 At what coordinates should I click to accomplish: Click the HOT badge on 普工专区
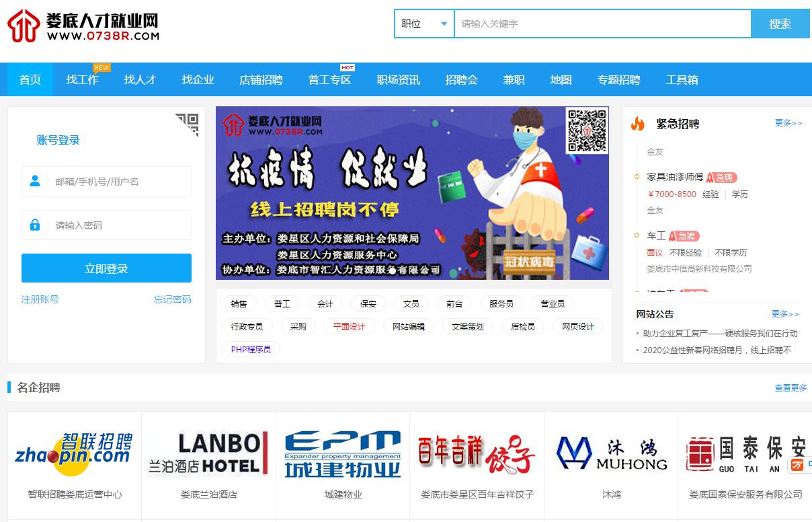coord(348,67)
